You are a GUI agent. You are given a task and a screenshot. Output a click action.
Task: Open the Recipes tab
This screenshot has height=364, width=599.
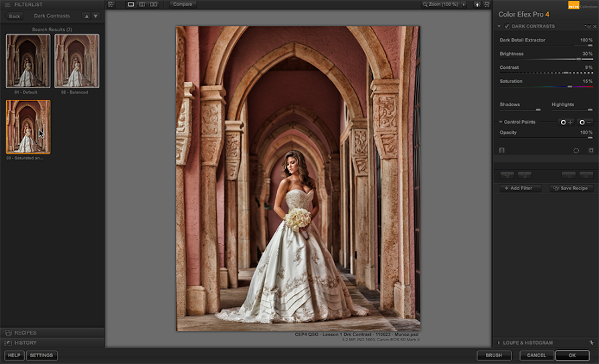[x=25, y=333]
